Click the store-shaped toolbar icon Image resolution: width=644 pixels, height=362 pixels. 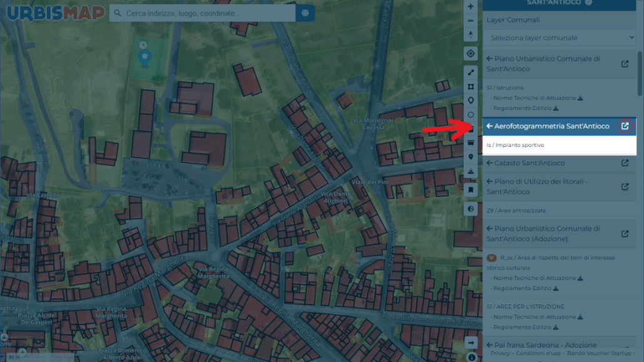point(471,143)
